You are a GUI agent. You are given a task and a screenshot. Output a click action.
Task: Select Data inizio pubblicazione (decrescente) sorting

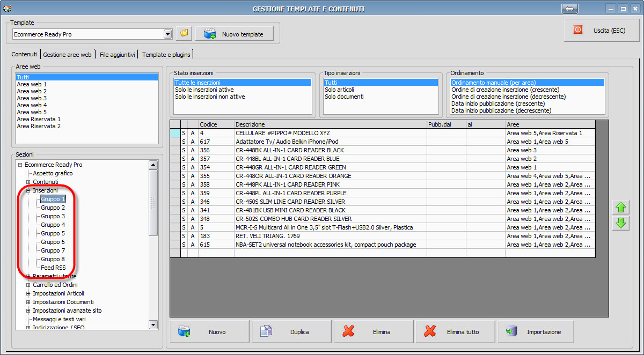coord(528,110)
